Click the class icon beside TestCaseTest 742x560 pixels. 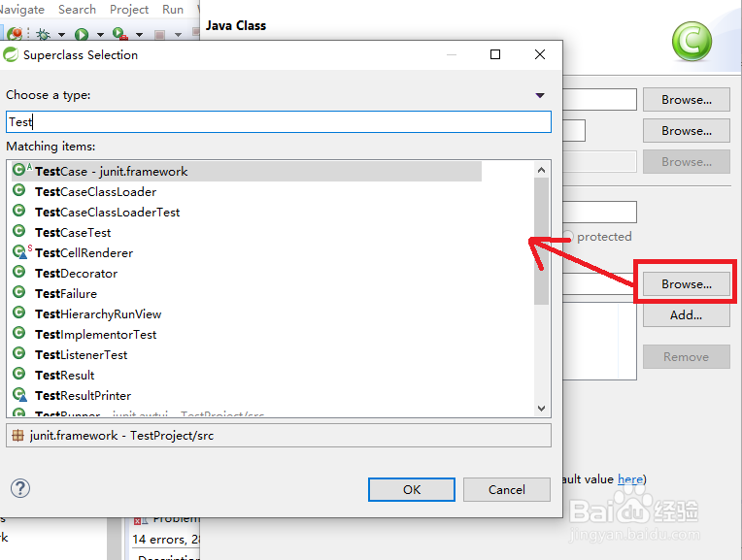click(18, 231)
